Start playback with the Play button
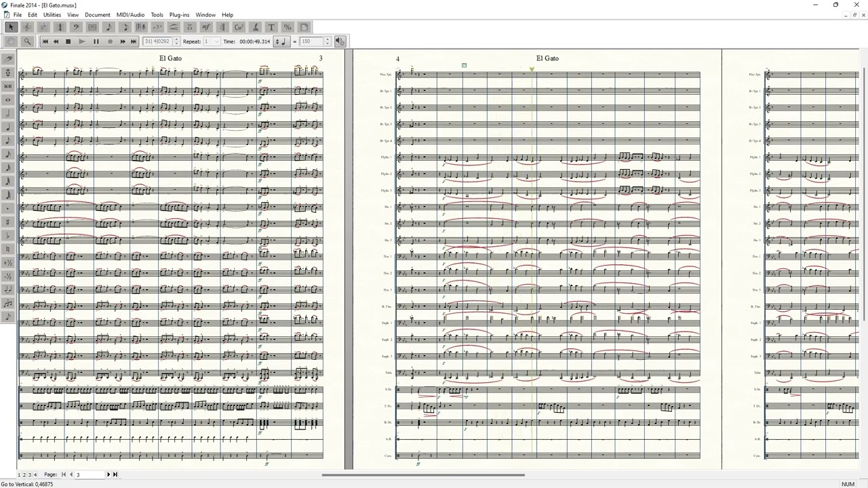This screenshot has width=868, height=488. click(82, 41)
